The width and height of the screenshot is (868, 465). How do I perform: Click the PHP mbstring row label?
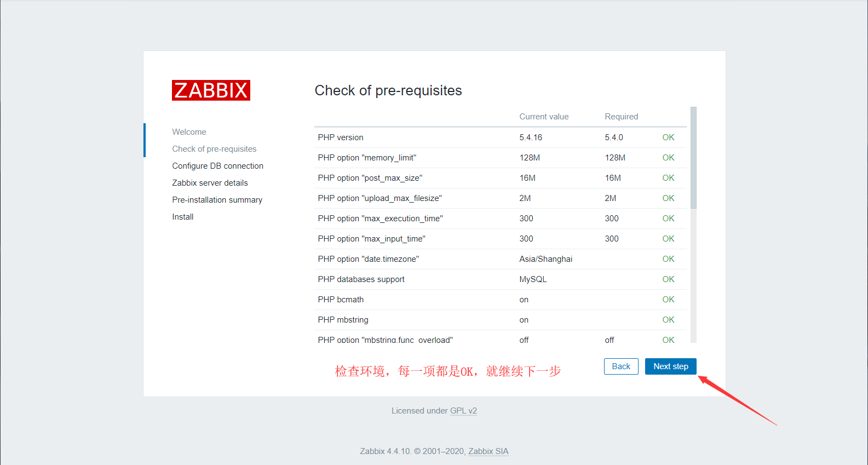(x=343, y=320)
